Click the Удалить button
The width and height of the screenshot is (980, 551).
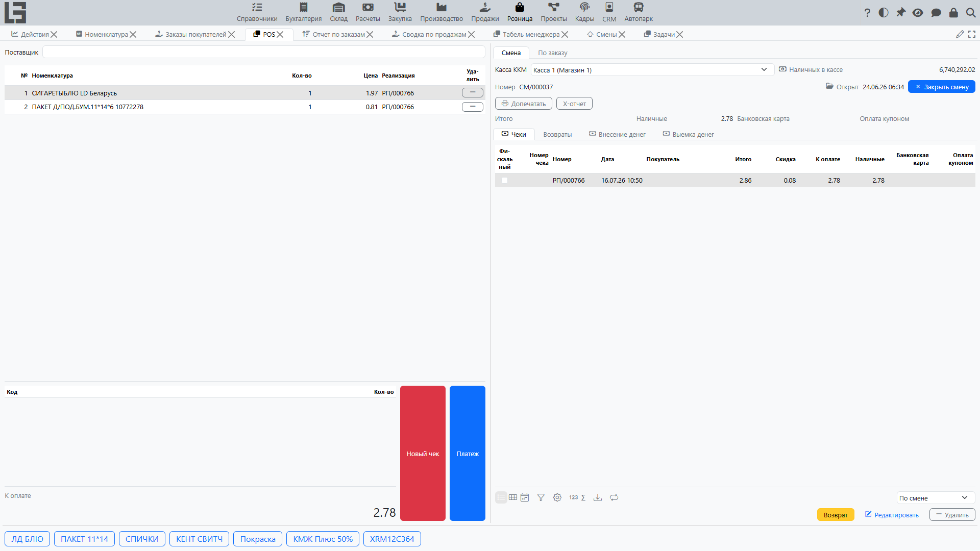952,515
